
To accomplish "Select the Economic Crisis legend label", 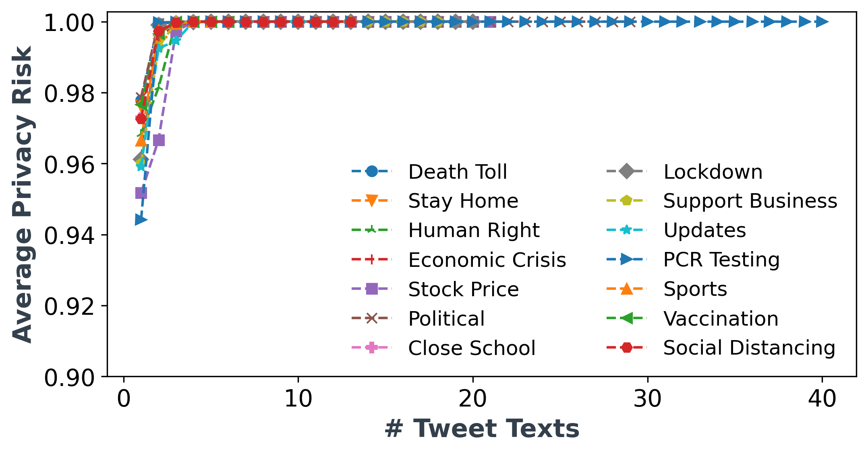I will pos(487,260).
